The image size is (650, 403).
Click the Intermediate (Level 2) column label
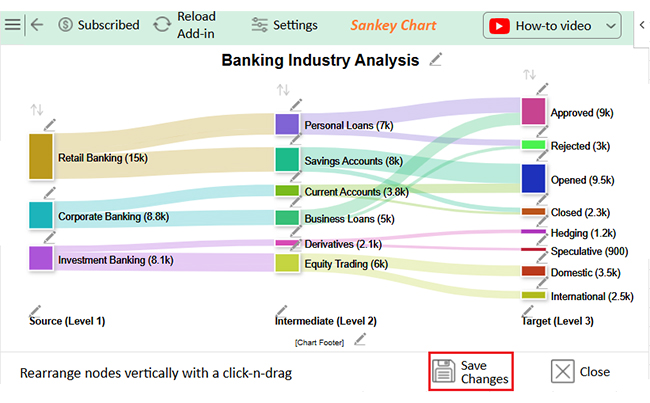tap(326, 321)
